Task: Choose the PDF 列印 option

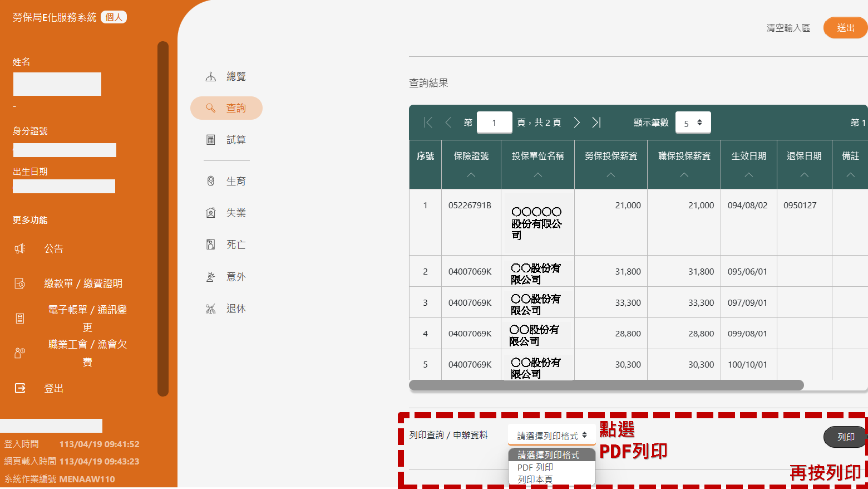Action: (x=551, y=467)
